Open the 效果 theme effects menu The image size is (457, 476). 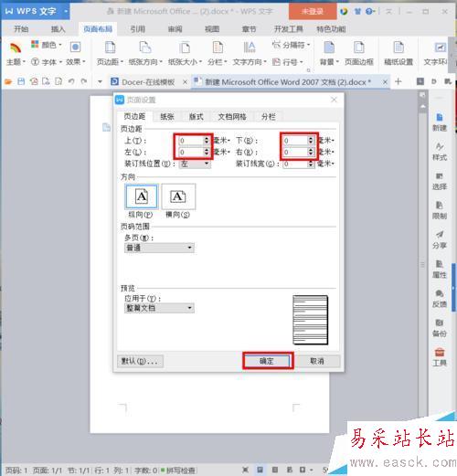tap(76, 62)
